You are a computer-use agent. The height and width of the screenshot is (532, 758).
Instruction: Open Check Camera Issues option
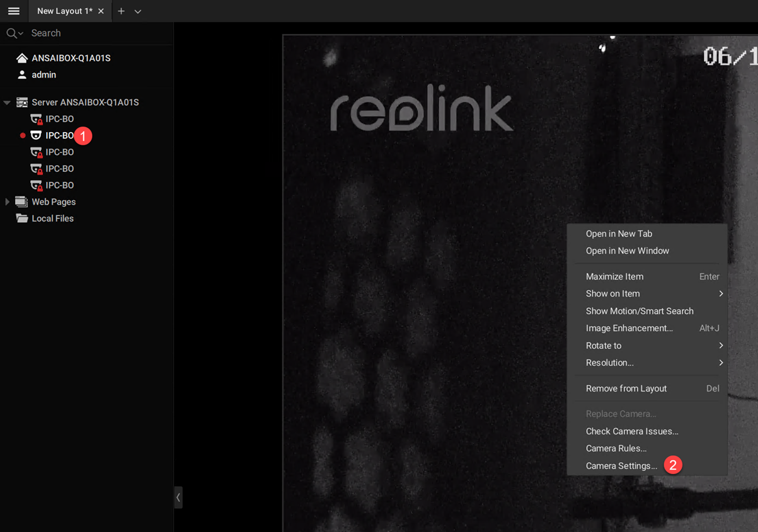point(632,431)
